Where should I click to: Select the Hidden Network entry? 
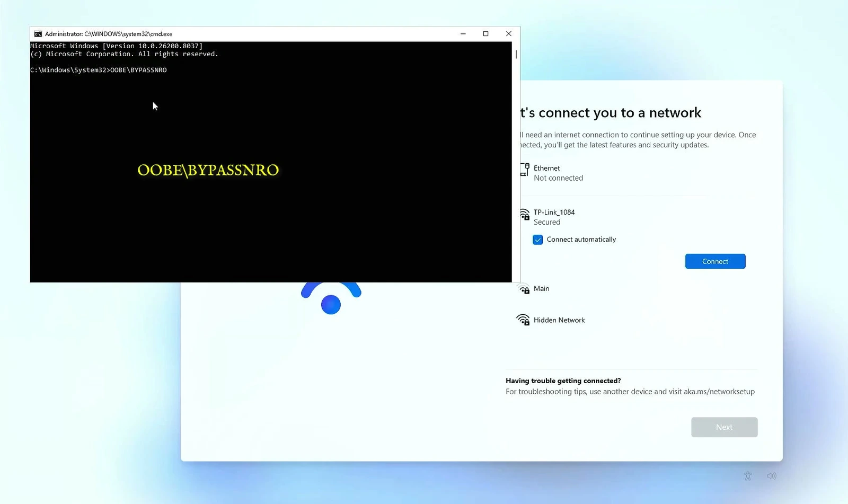coord(559,320)
